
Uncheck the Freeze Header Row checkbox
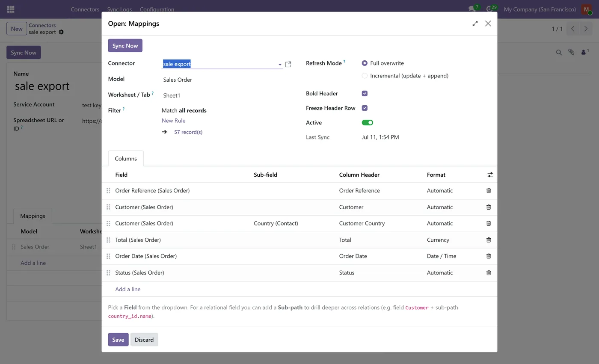tap(365, 108)
